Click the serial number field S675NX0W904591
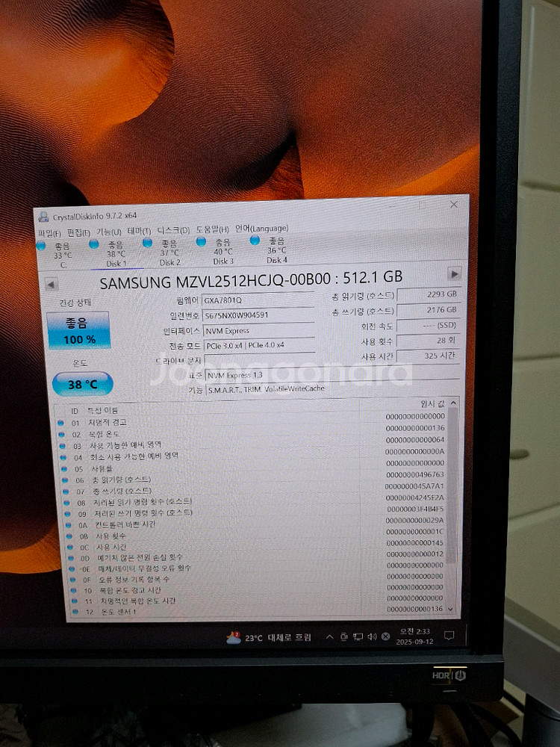 pos(258,315)
